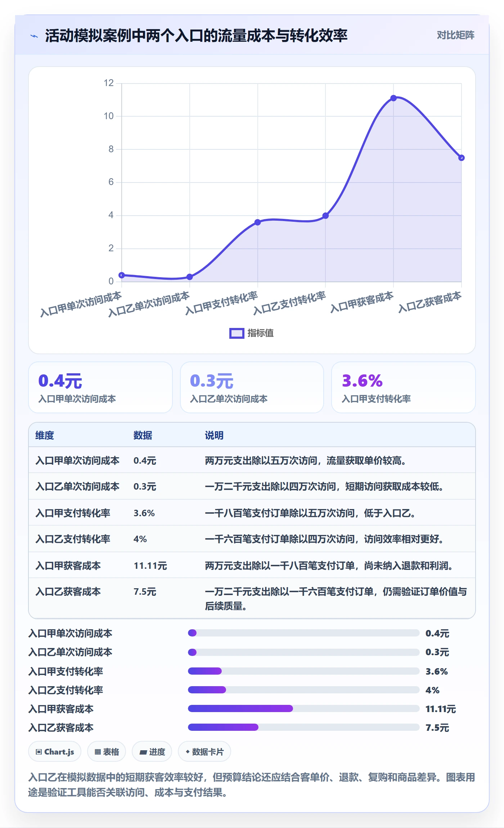Screen dimensions: 504x828
Task: Click the 表格 tag chip
Action: 107,752
